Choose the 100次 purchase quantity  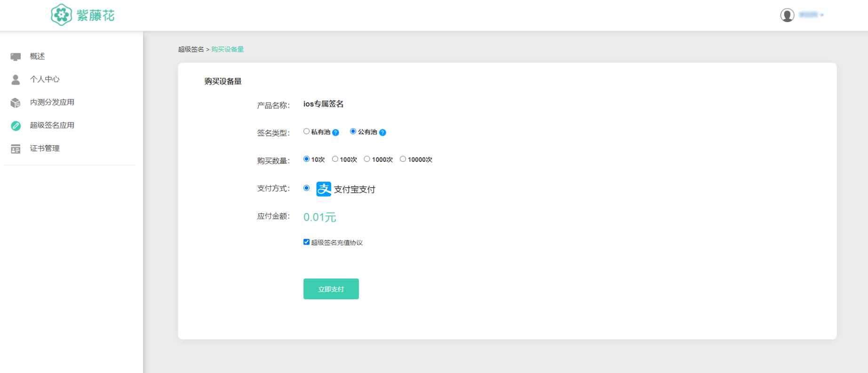click(335, 159)
